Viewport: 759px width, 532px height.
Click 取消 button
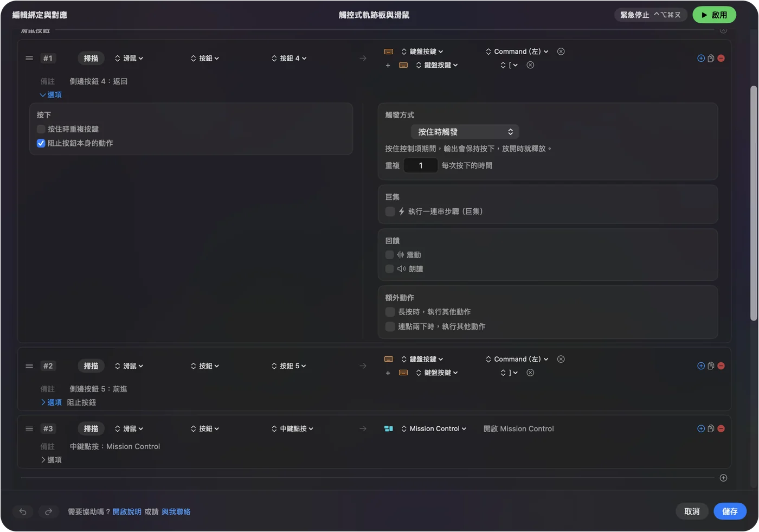point(692,511)
